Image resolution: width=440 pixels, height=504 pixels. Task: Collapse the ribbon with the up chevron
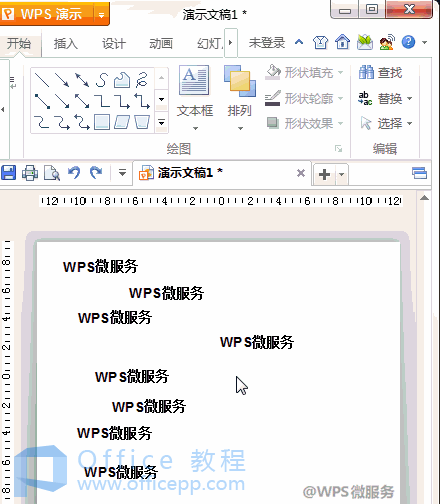coord(299,42)
